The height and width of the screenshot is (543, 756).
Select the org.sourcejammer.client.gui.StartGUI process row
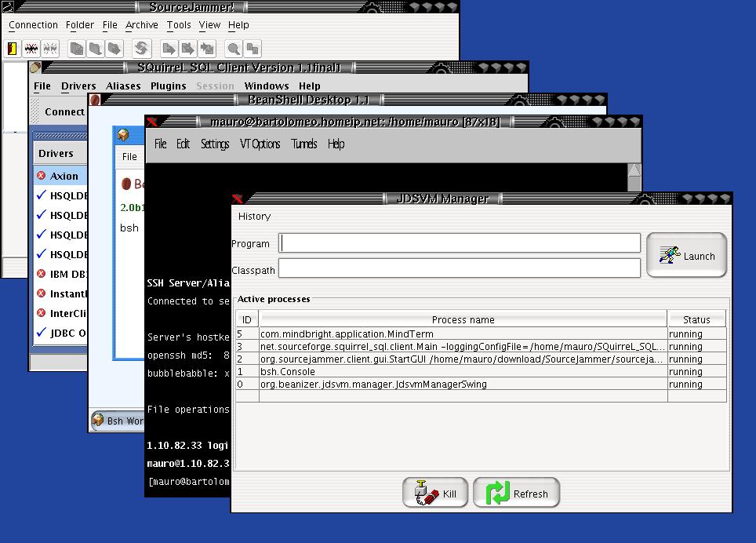point(482,359)
